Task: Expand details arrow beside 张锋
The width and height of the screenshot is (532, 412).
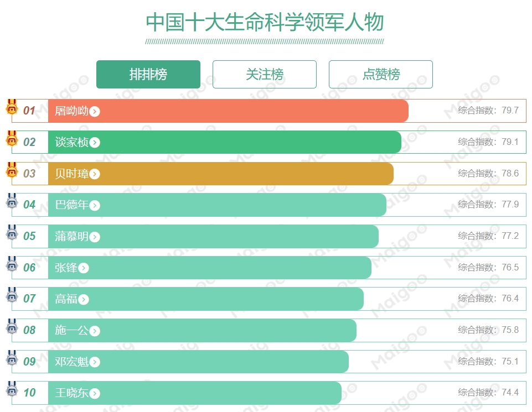Action: pyautogui.click(x=84, y=268)
